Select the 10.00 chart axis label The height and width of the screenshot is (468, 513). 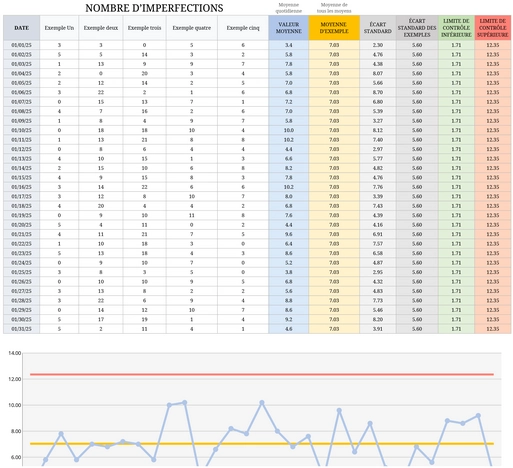pos(15,405)
